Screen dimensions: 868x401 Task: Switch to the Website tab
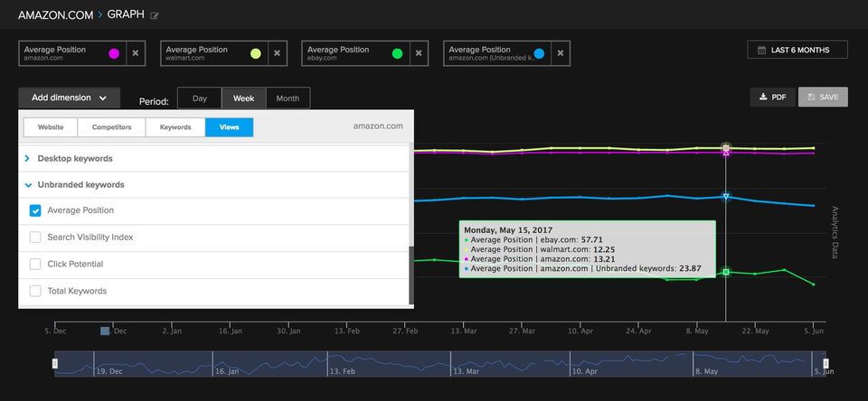pyautogui.click(x=51, y=127)
